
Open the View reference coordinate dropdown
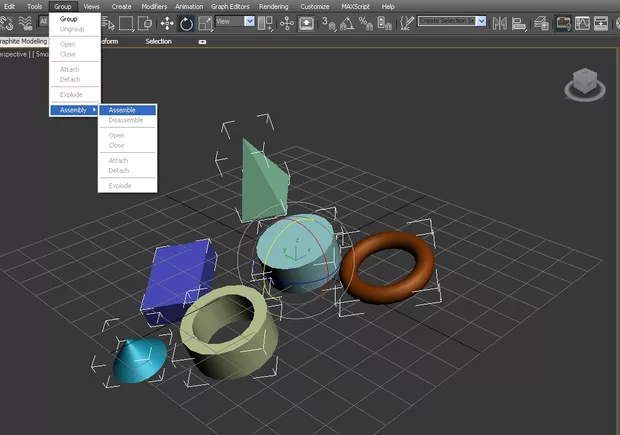click(x=249, y=21)
